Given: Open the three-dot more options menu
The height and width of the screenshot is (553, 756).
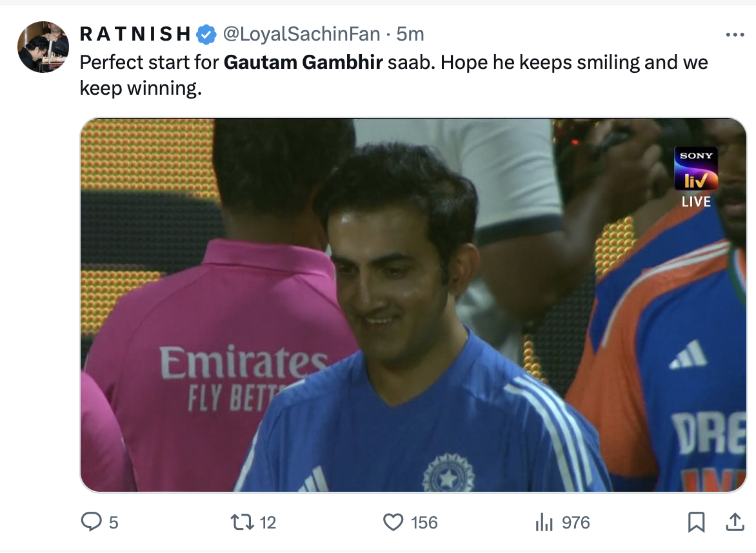Looking at the screenshot, I should click(x=735, y=35).
